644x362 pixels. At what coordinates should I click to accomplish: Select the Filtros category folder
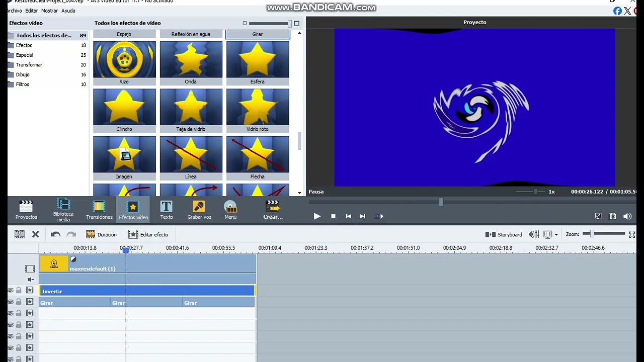coord(47,84)
